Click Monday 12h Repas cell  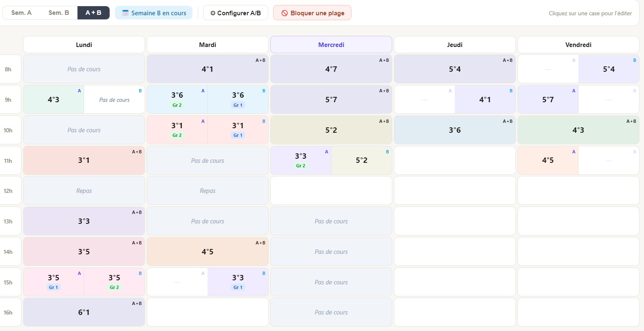[84, 191]
